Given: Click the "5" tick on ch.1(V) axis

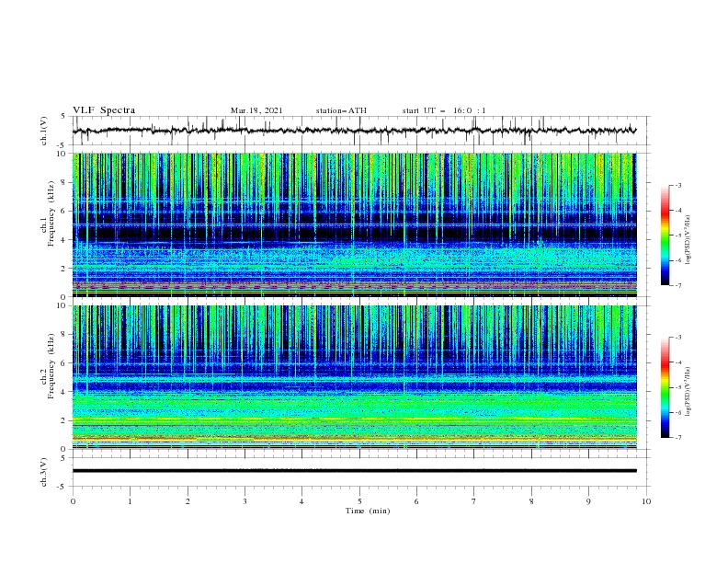Looking at the screenshot, I should click(63, 116).
